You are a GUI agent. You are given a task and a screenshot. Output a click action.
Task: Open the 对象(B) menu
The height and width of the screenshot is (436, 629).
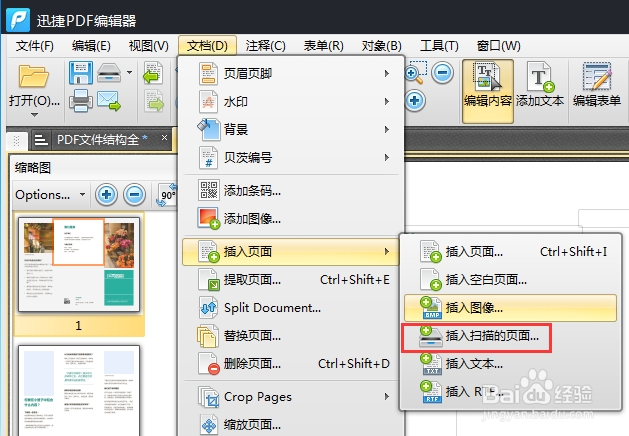pyautogui.click(x=381, y=46)
